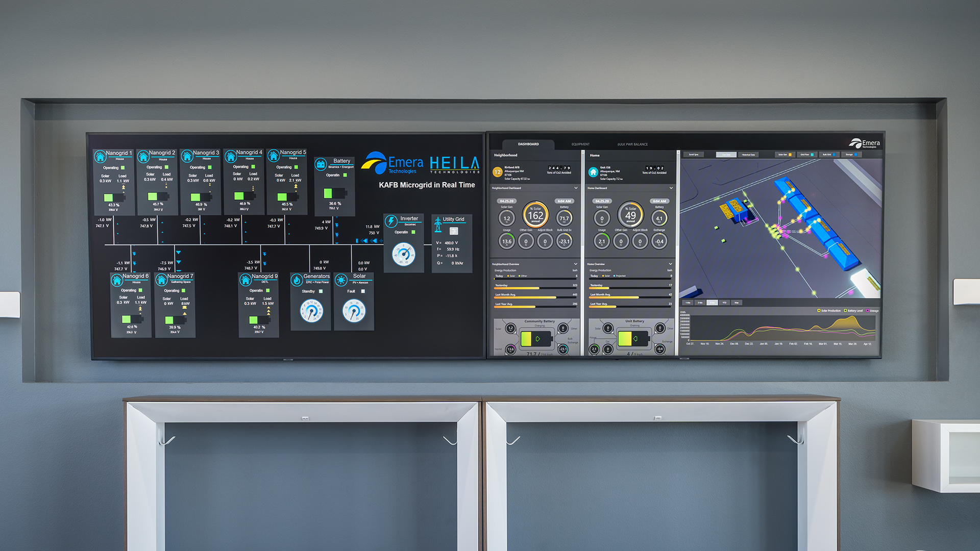Click the Inverter lightning bolt icon
Screen dimensions: 980x551
point(391,221)
